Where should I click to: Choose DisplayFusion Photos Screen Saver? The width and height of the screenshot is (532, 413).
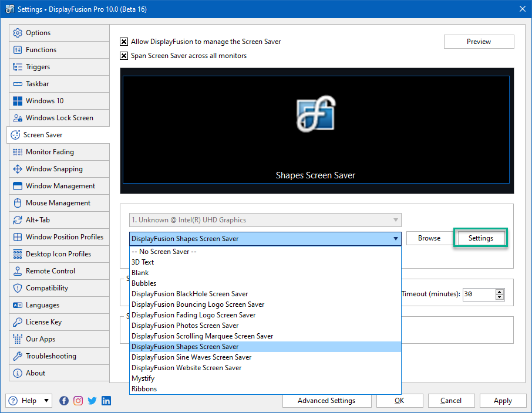coord(265,326)
